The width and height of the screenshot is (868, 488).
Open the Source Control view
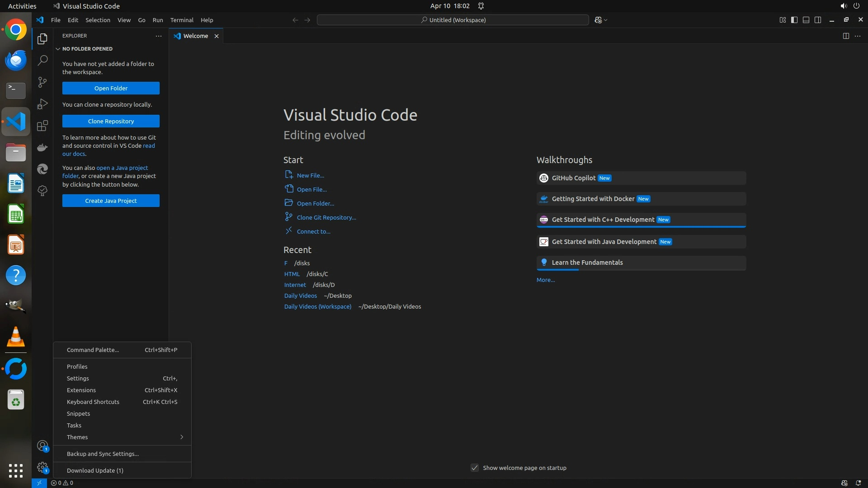[42, 82]
